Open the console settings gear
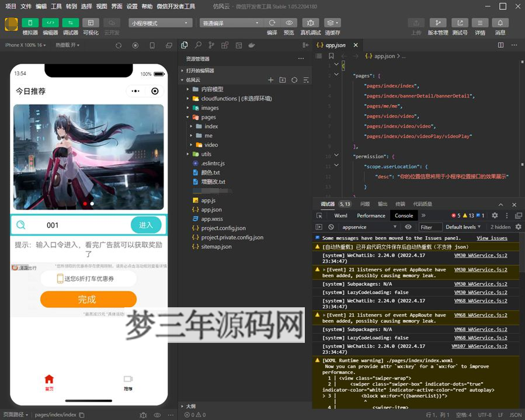 (x=495, y=215)
